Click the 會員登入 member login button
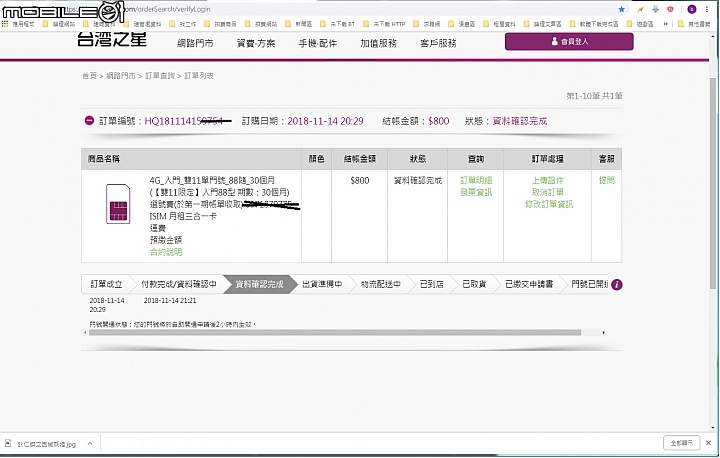Image resolution: width=720 pixels, height=458 pixels. point(569,41)
